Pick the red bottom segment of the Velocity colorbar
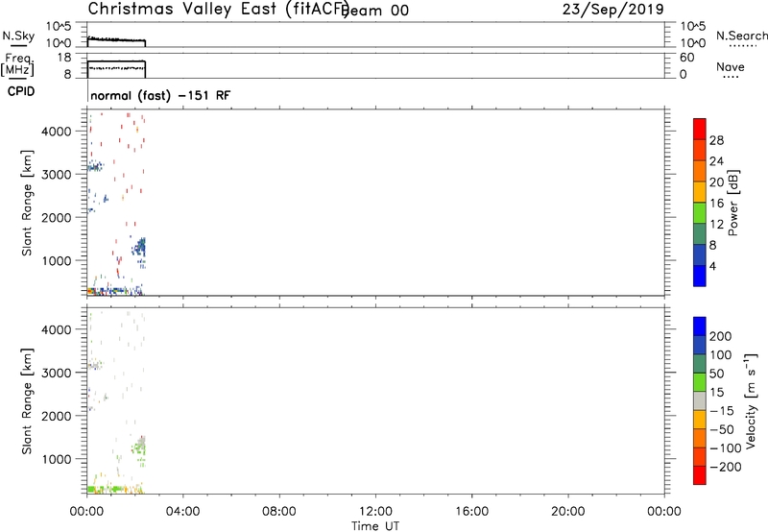The height and width of the screenshot is (532, 768). pyautogui.click(x=700, y=475)
